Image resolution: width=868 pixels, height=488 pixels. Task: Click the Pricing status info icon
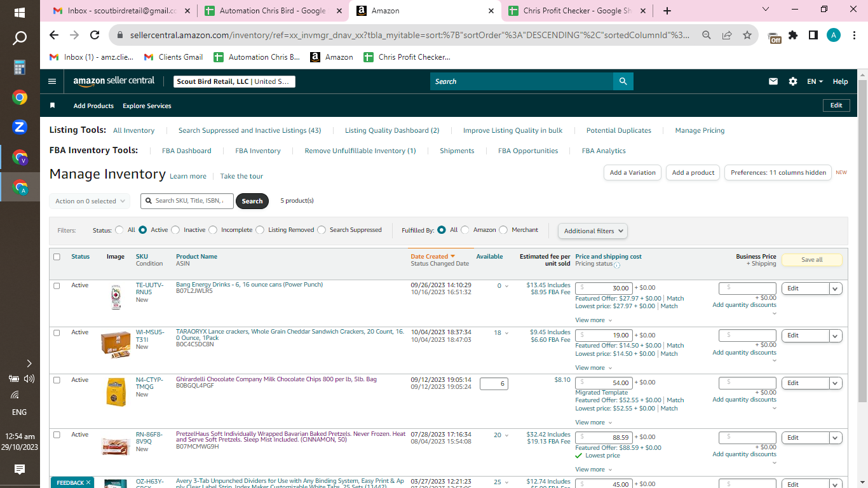coord(617,265)
